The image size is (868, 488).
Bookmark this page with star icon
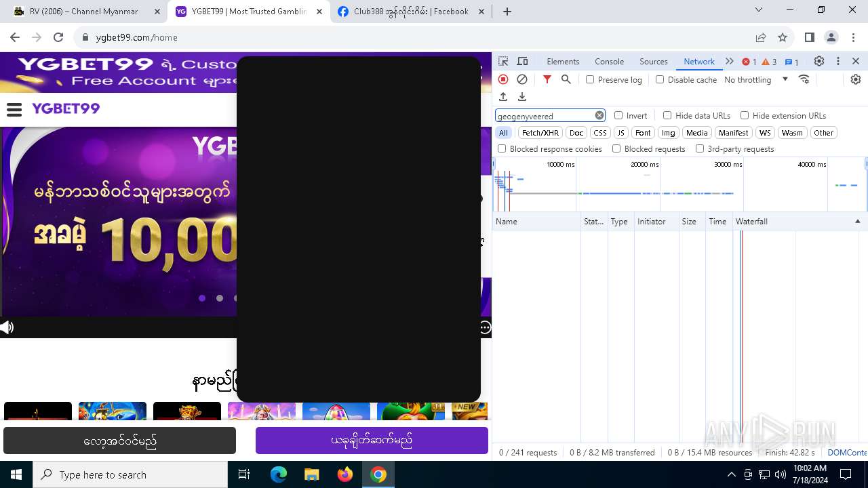pyautogui.click(x=783, y=37)
